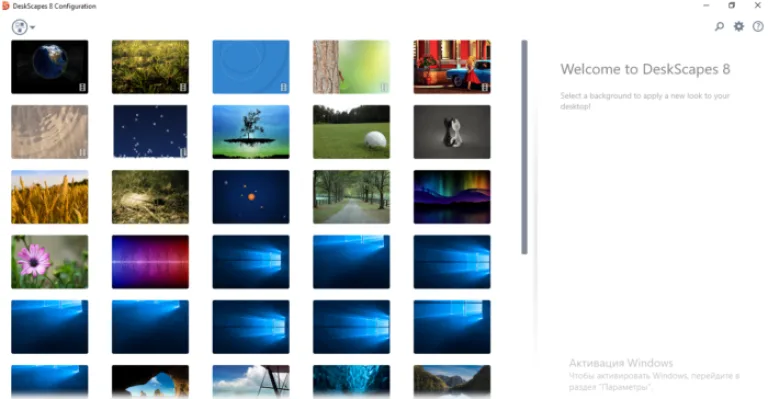Select the aurora over purple hills background
The width and height of the screenshot is (768, 399).
click(x=452, y=197)
